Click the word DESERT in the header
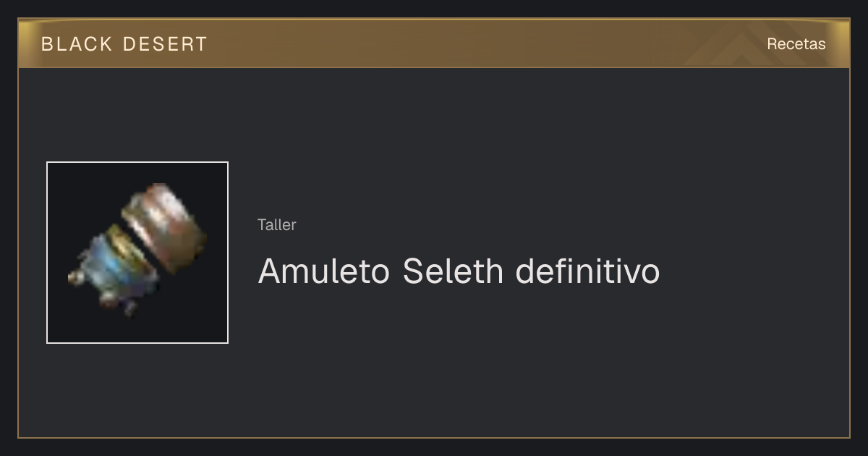The height and width of the screenshot is (456, 868). click(165, 43)
